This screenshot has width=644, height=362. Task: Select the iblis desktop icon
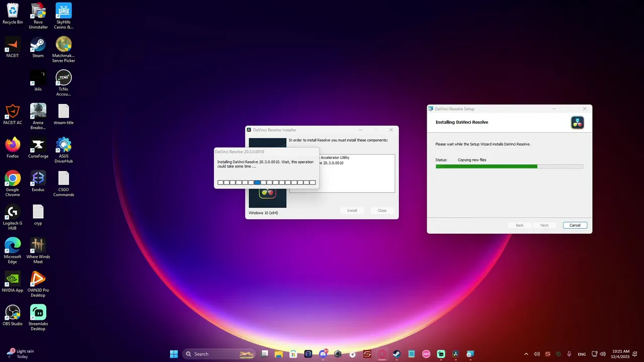coord(38,81)
